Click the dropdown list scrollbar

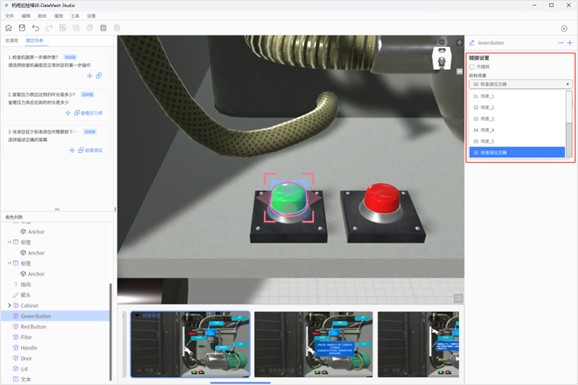pos(569,124)
